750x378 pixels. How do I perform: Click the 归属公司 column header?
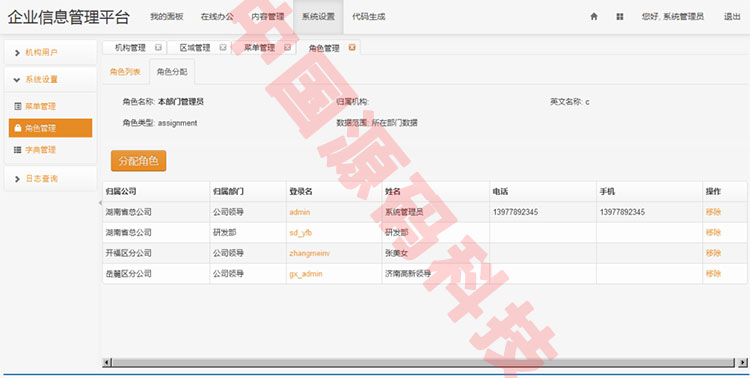click(x=156, y=191)
